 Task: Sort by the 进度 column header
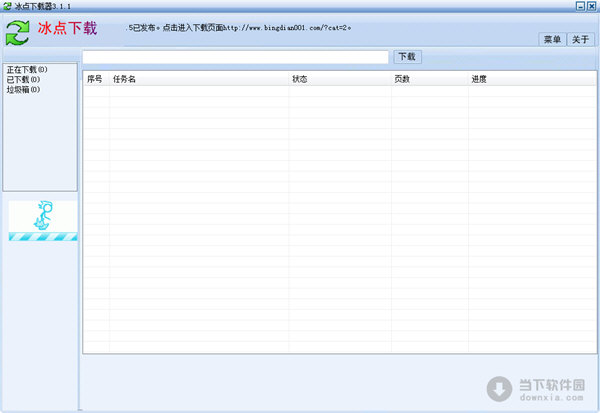point(532,79)
